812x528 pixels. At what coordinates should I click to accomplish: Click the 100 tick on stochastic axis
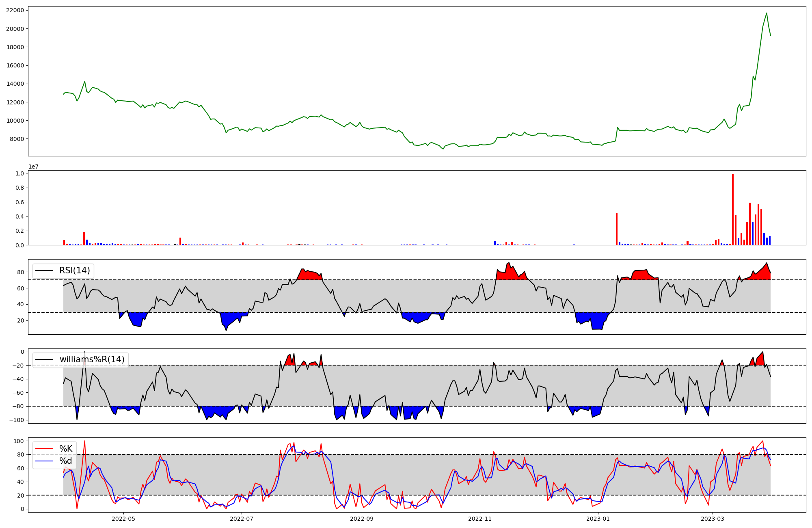[19, 441]
